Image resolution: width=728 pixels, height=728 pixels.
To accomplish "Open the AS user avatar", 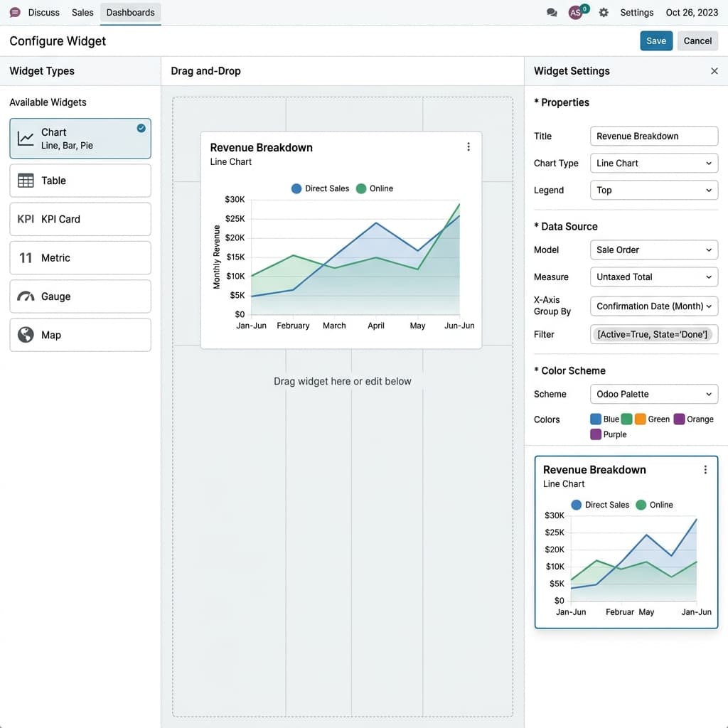I will pos(576,13).
